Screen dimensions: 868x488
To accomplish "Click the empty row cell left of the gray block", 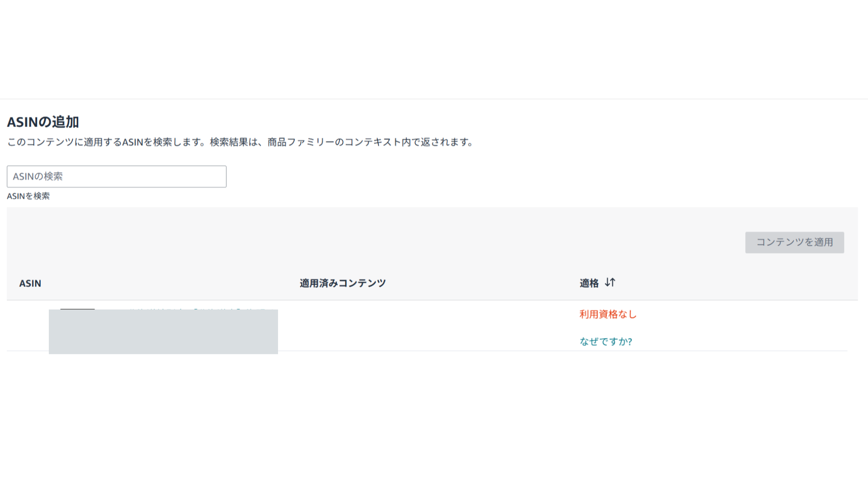I will coord(27,326).
